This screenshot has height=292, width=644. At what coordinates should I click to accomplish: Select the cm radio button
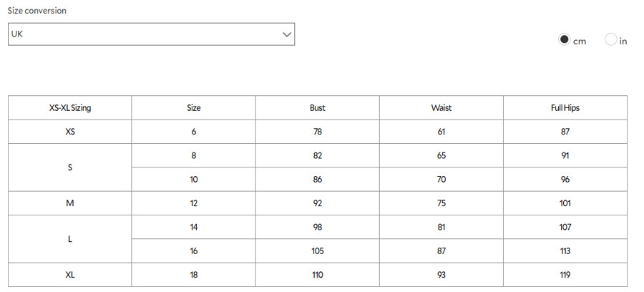click(x=564, y=39)
